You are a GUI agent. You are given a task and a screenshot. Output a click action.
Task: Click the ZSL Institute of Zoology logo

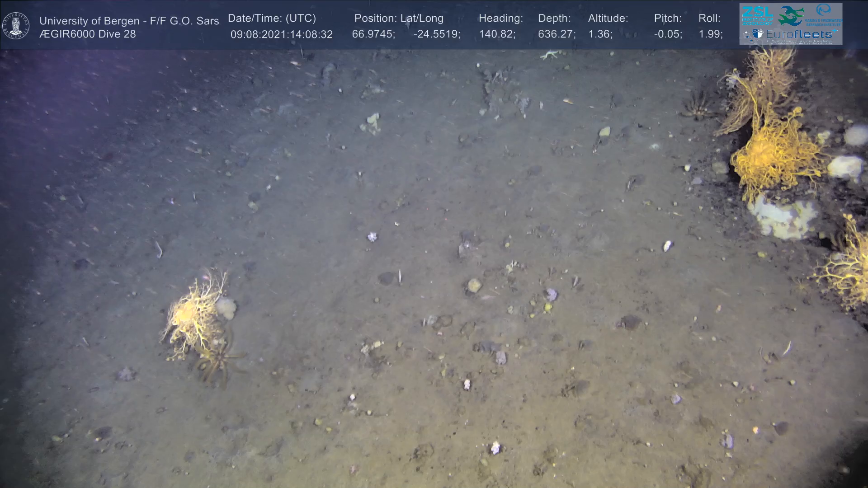[x=757, y=16]
